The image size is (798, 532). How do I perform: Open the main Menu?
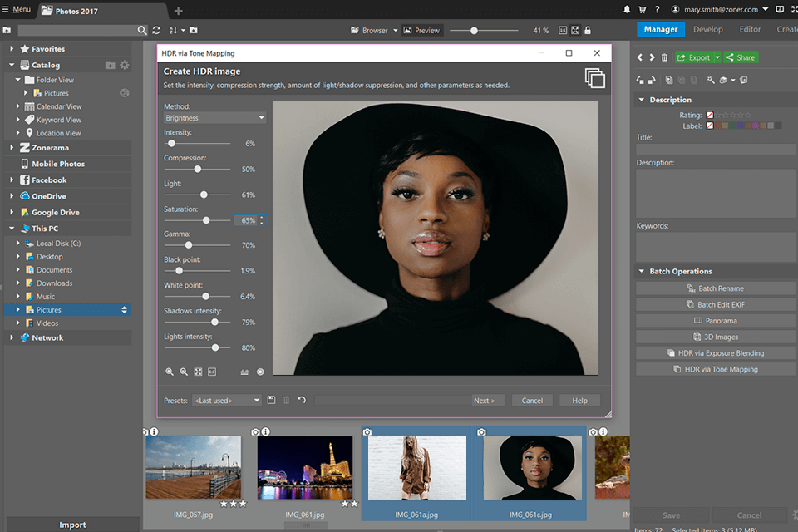[16, 10]
